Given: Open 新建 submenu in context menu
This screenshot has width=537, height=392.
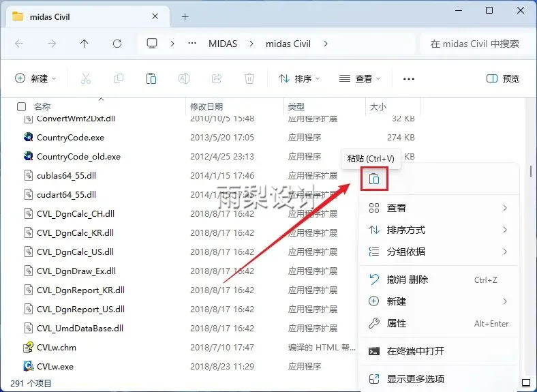Looking at the screenshot, I should tap(439, 301).
